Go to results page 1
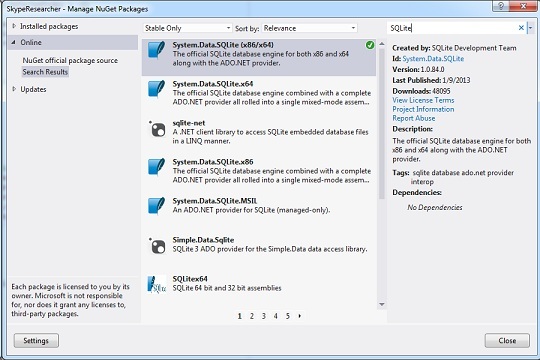The height and width of the screenshot is (360, 540). point(240,316)
